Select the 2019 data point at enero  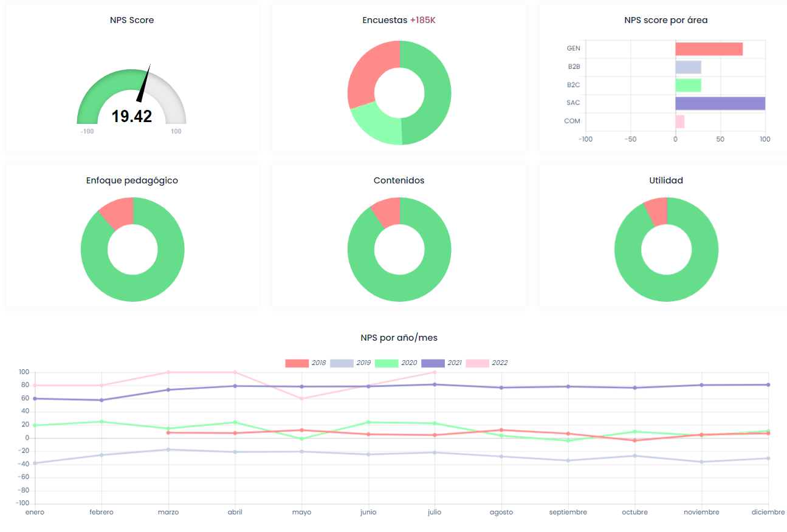click(35, 463)
